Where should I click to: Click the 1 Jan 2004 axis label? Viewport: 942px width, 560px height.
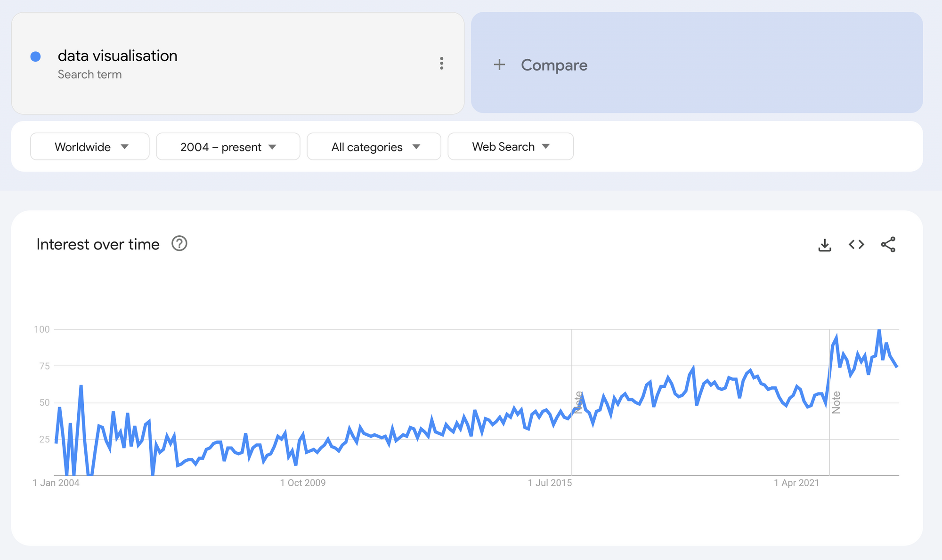56,483
